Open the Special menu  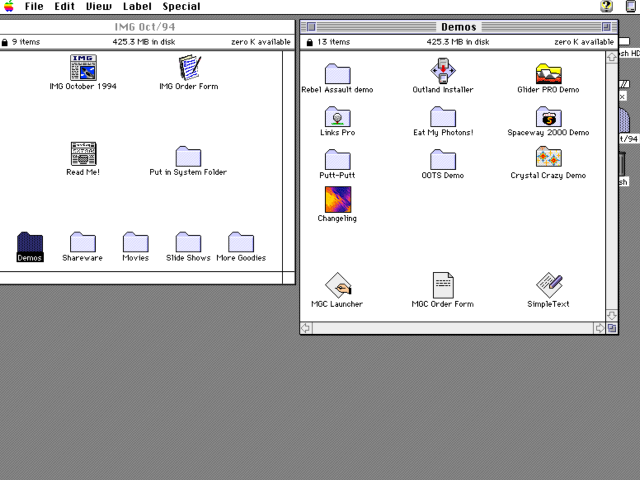(181, 7)
